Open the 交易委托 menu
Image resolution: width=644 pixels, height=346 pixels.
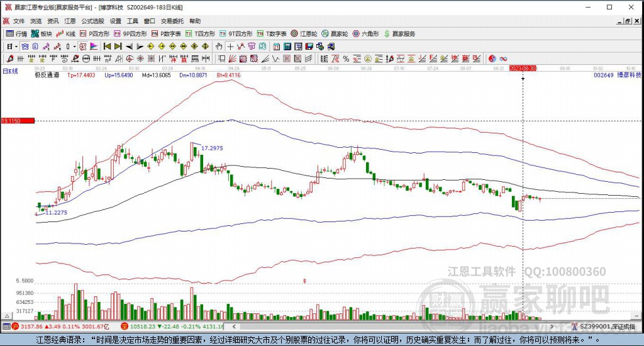point(172,21)
